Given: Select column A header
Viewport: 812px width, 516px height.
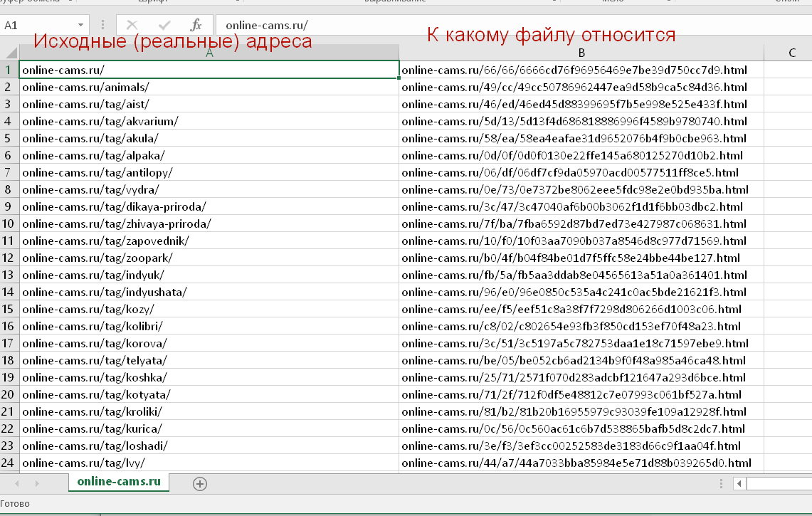Looking at the screenshot, I should tap(209, 53).
